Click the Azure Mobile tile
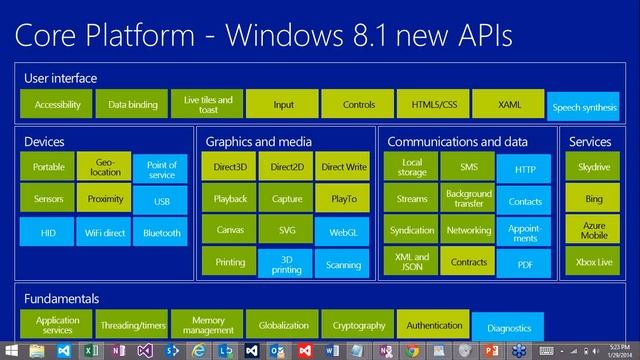 click(x=593, y=229)
